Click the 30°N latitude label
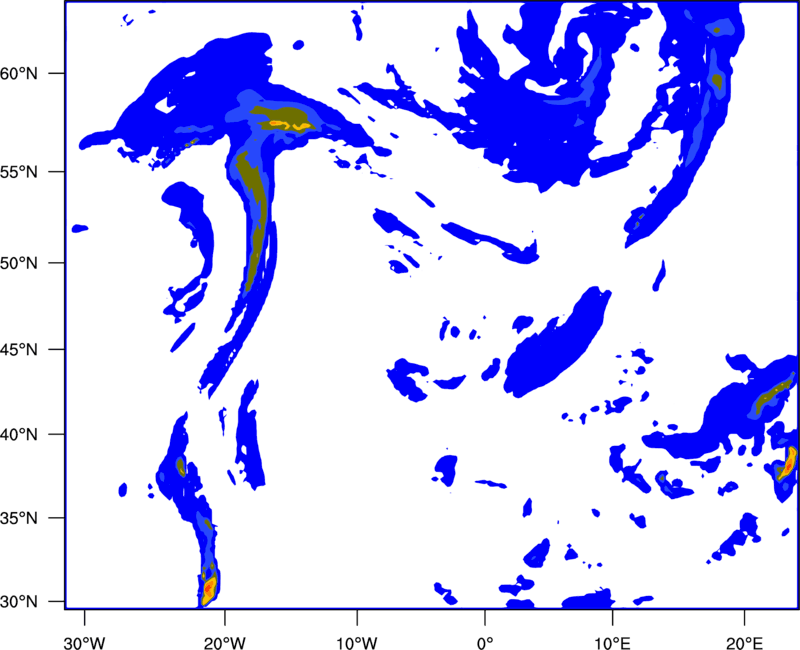The width and height of the screenshot is (800, 650). [19, 602]
